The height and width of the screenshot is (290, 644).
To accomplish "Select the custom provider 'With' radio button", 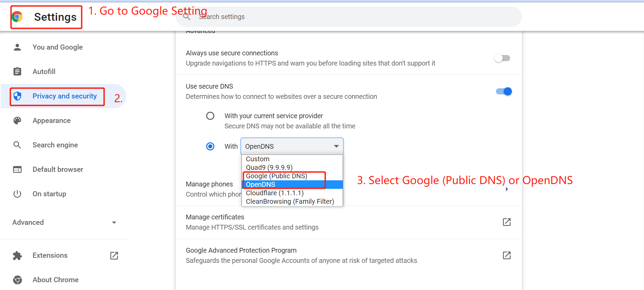I will coord(210,146).
